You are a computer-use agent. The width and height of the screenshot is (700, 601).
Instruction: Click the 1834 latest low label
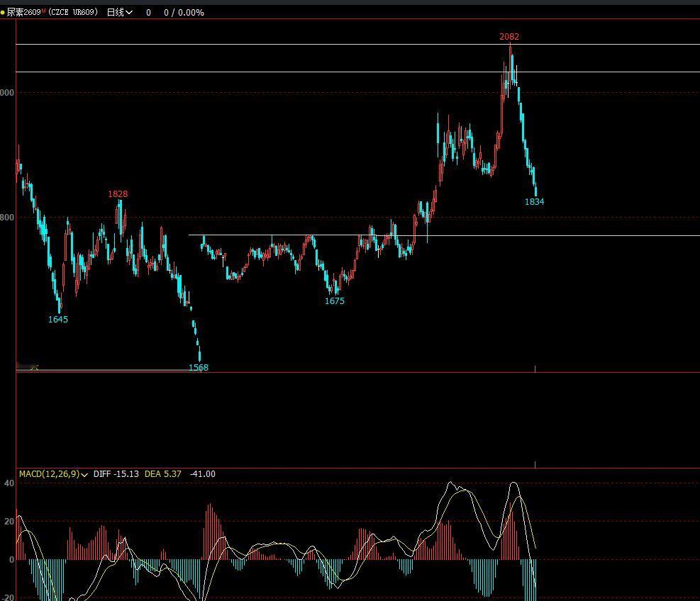534,202
